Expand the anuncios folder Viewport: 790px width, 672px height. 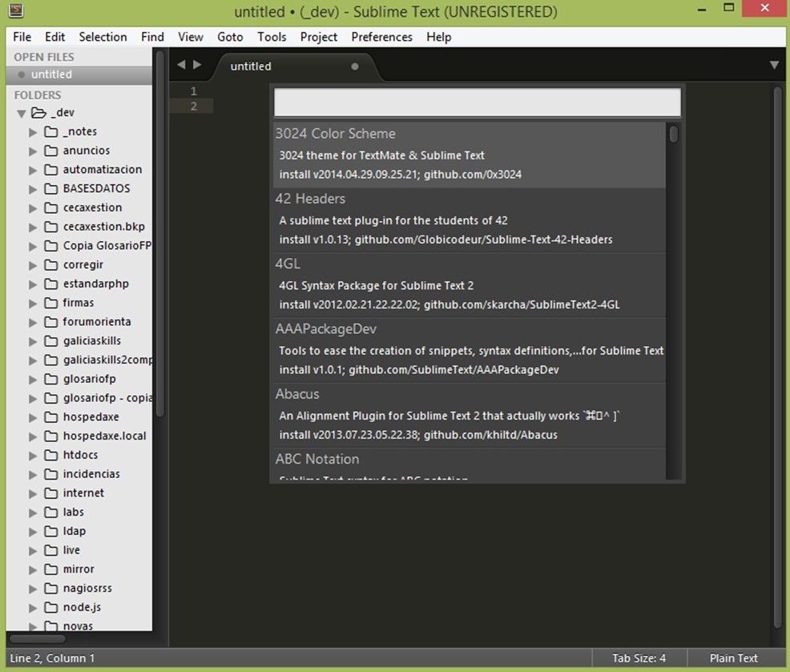pyautogui.click(x=33, y=151)
